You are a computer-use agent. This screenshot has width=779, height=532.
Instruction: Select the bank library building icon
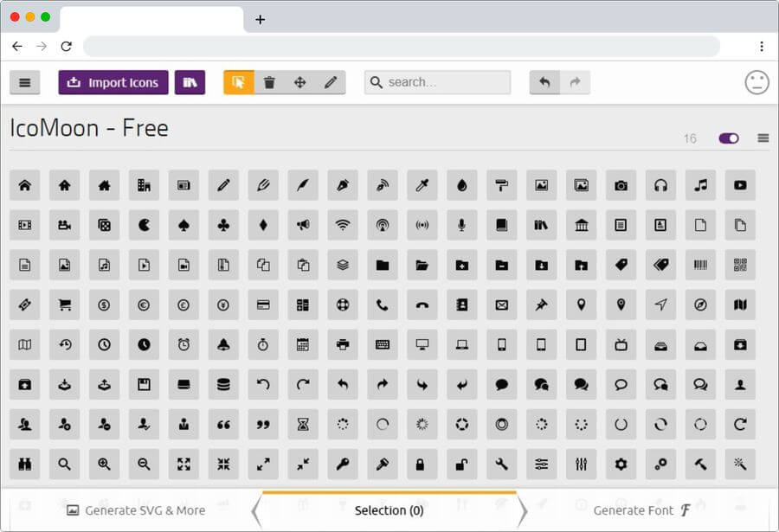click(x=582, y=225)
